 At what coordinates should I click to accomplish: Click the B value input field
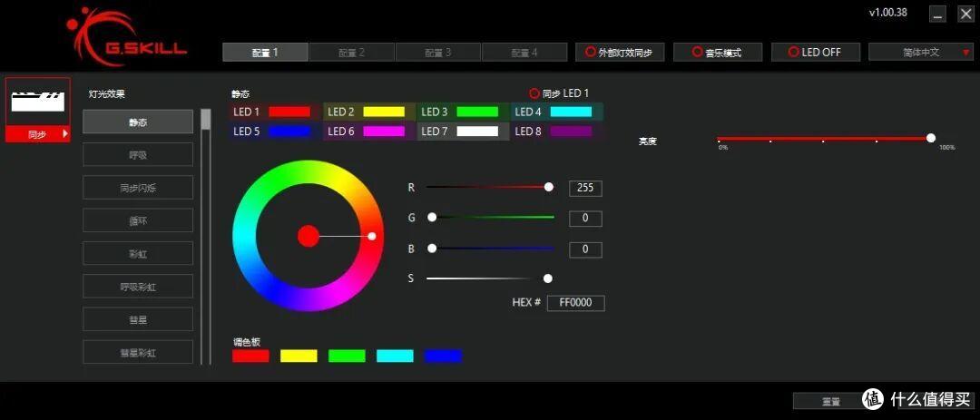click(x=585, y=249)
